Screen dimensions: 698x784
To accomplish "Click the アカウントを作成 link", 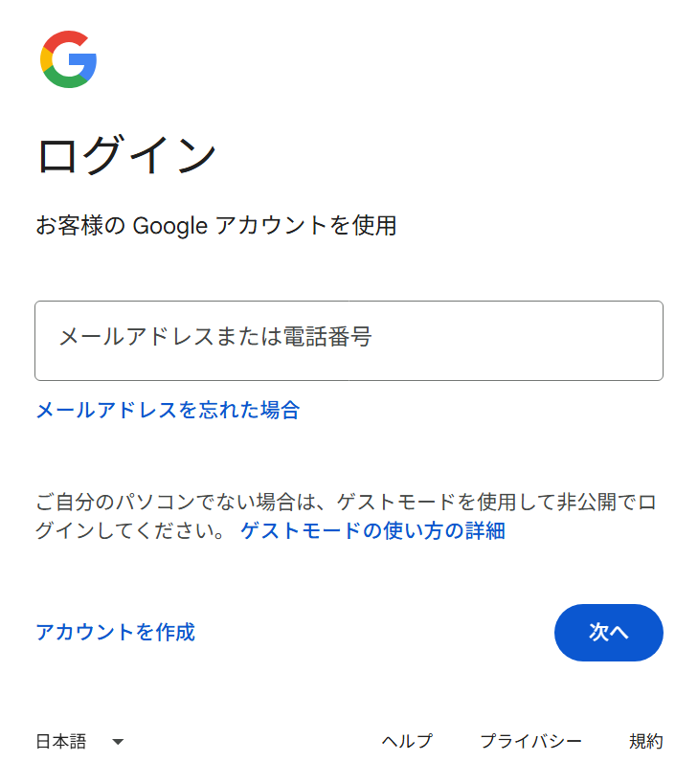I will pyautogui.click(x=115, y=632).
